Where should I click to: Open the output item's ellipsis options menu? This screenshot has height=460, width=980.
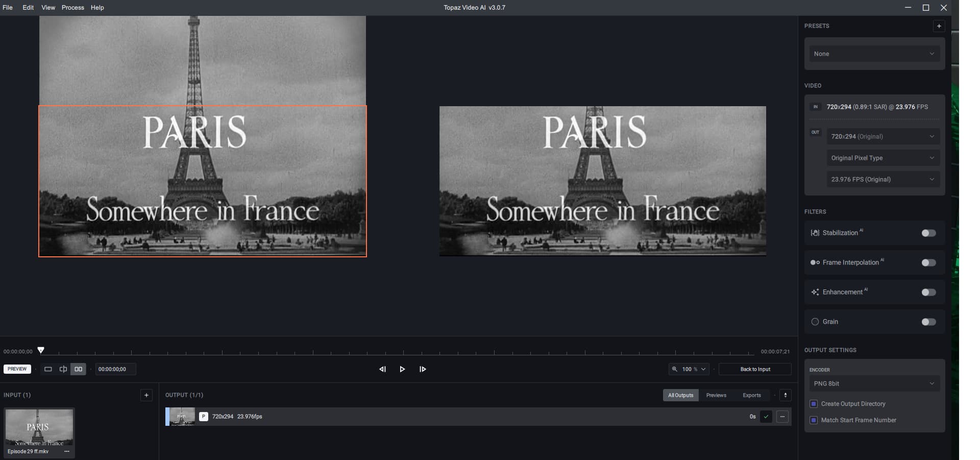tap(782, 417)
